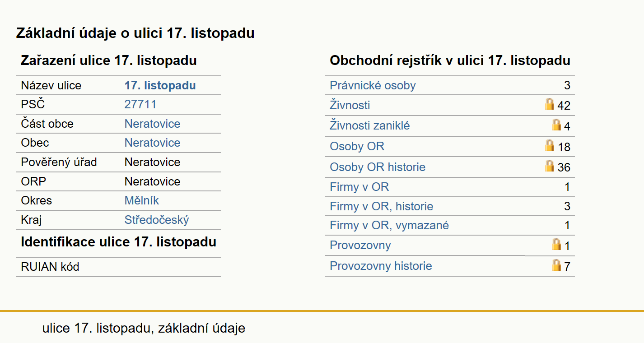Click the 17. listopadu street name link

160,85
